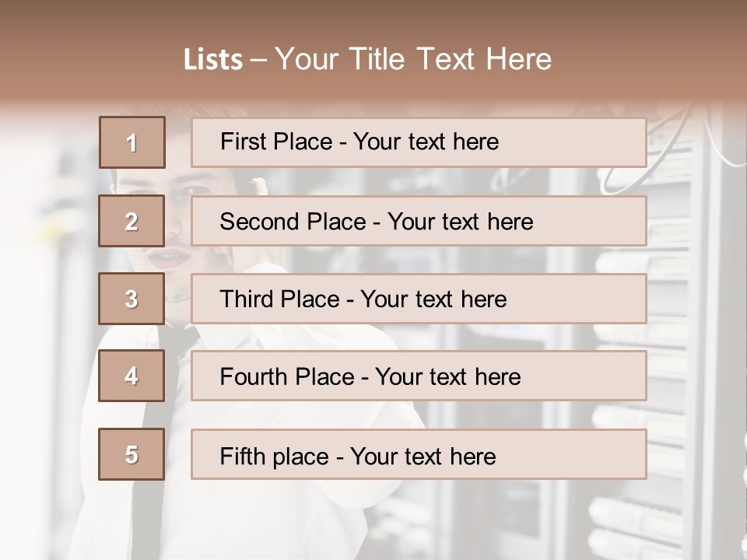Click the bold word Lists in title
747x560 pixels.
point(213,59)
